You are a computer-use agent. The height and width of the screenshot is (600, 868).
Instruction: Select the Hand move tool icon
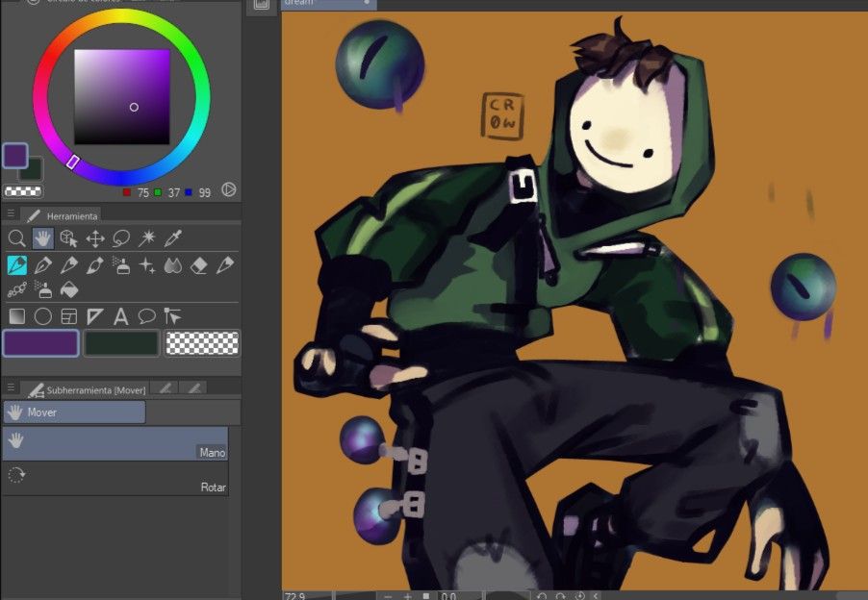tap(42, 238)
